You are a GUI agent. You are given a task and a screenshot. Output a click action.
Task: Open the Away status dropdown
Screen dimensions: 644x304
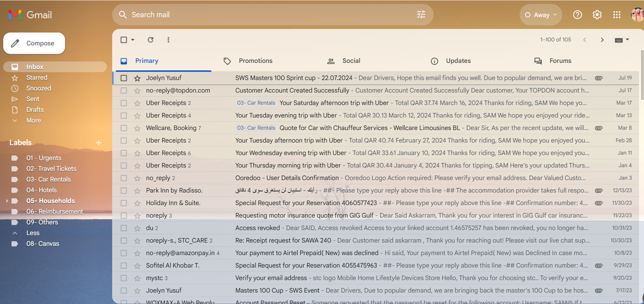tap(541, 15)
